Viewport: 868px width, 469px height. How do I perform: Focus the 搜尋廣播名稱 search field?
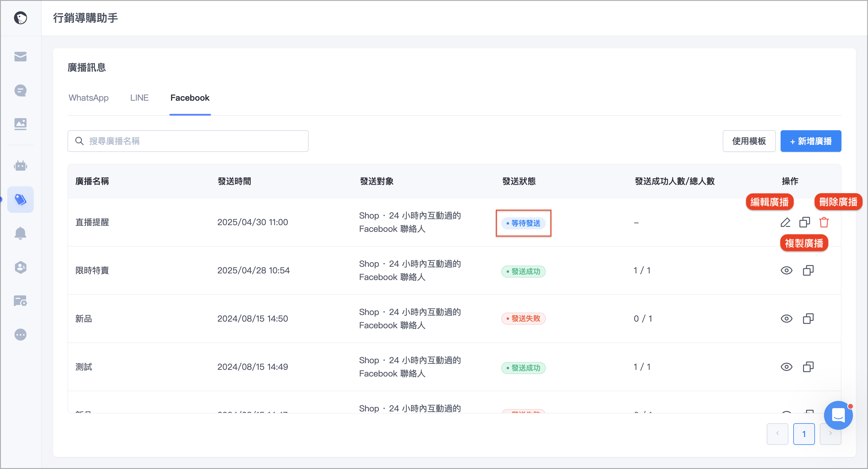pos(188,141)
